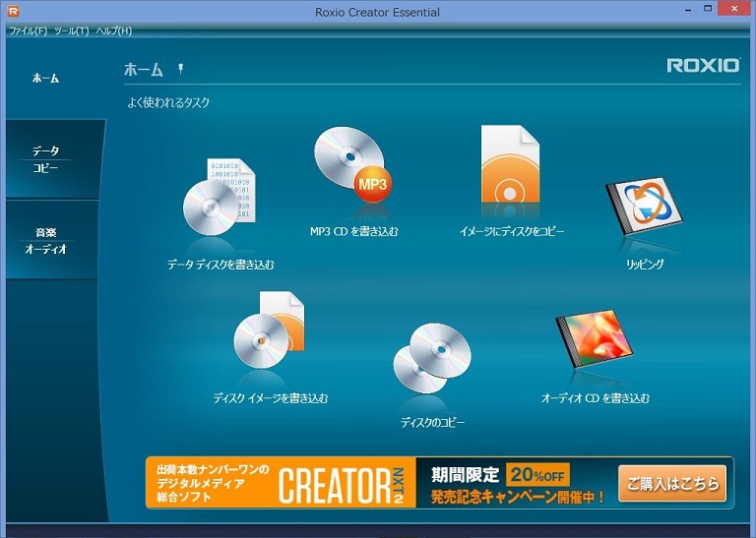Screen dimensions: 756x538
Task: Start the リッピング ripping icon
Action: 644,207
